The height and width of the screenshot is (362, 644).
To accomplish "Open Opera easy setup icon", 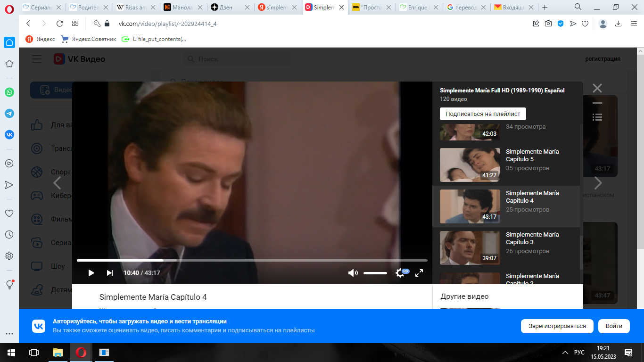I will pyautogui.click(x=634, y=24).
